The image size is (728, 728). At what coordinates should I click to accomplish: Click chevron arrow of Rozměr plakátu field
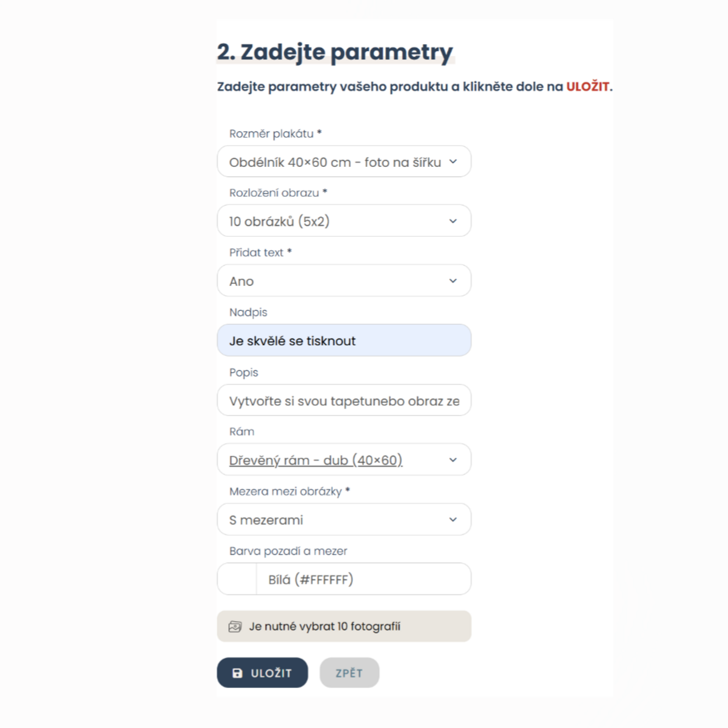453,162
